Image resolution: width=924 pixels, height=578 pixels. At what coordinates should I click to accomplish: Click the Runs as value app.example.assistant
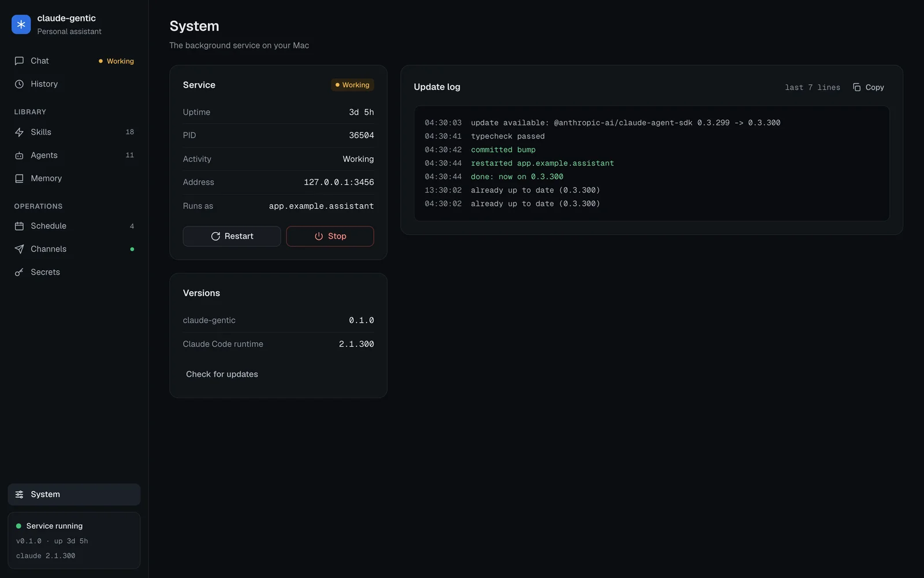point(321,206)
